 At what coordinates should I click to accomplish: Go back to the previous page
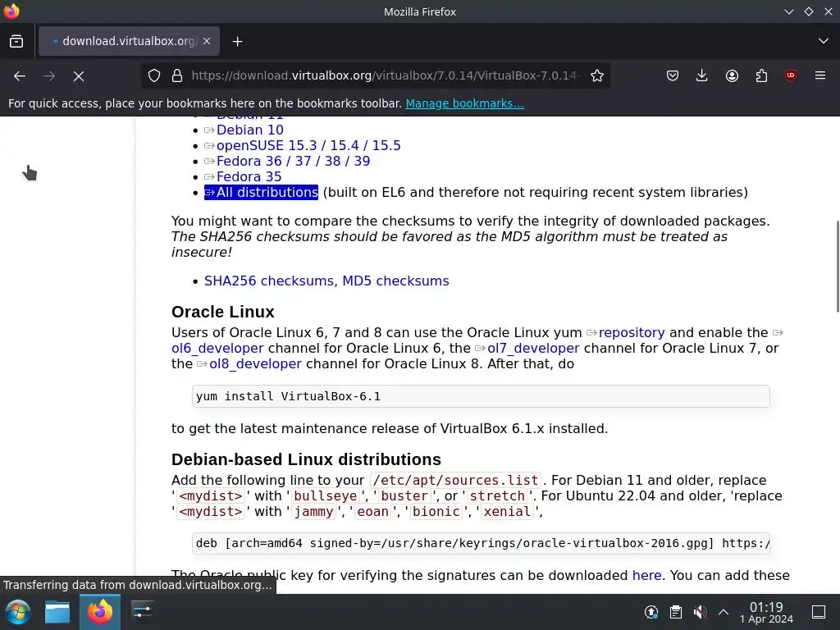(x=20, y=76)
